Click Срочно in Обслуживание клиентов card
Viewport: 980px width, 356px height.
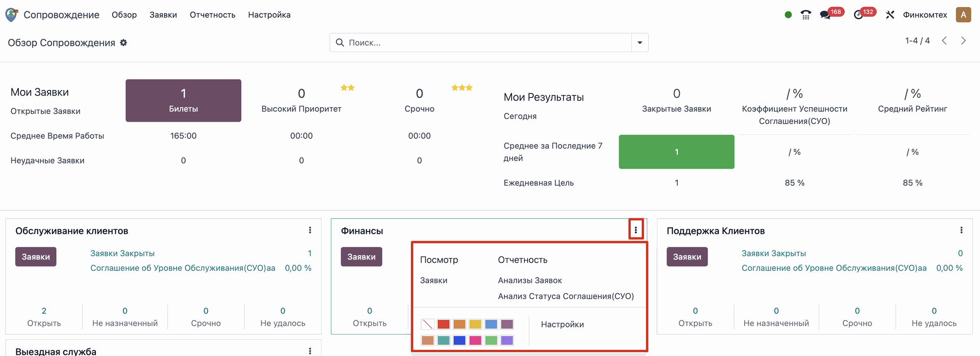tap(206, 317)
